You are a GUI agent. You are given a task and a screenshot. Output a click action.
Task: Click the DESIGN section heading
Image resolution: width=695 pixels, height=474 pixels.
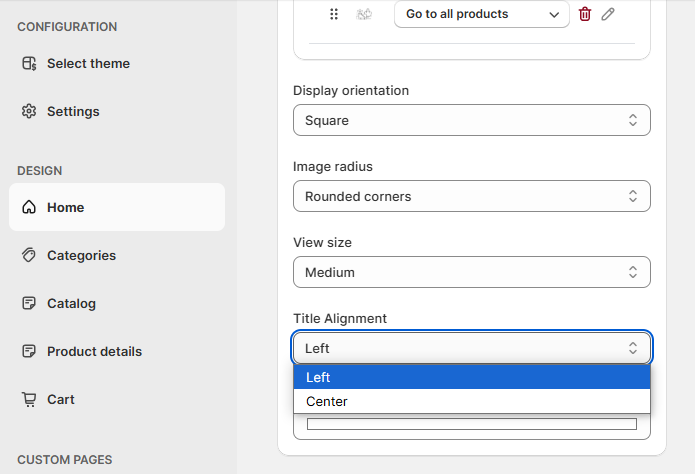(39, 171)
